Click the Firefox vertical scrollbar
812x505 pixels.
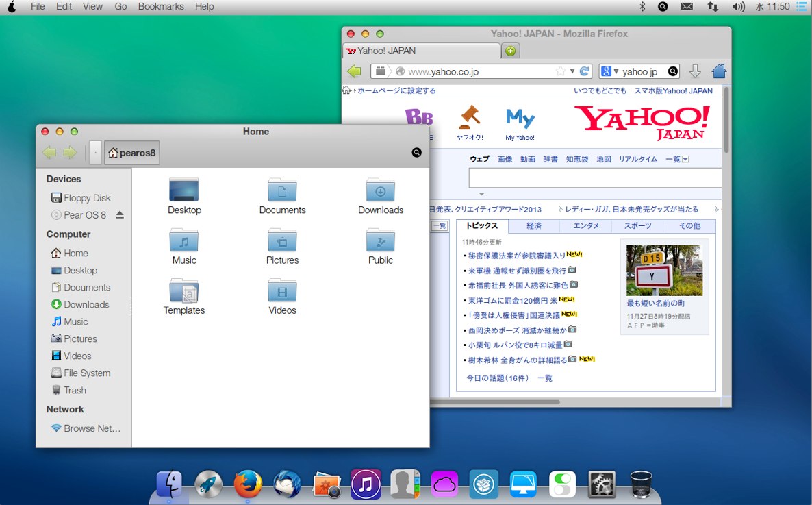(x=726, y=121)
